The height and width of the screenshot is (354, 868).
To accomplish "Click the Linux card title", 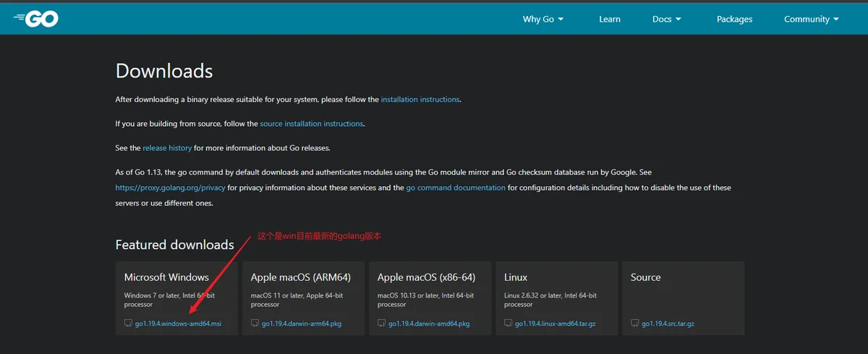I will tap(516, 277).
